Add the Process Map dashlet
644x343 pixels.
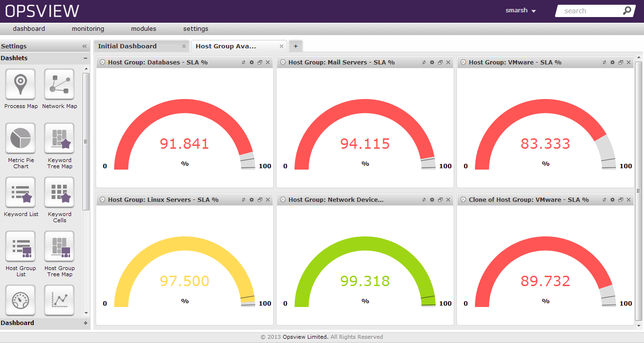(x=20, y=84)
